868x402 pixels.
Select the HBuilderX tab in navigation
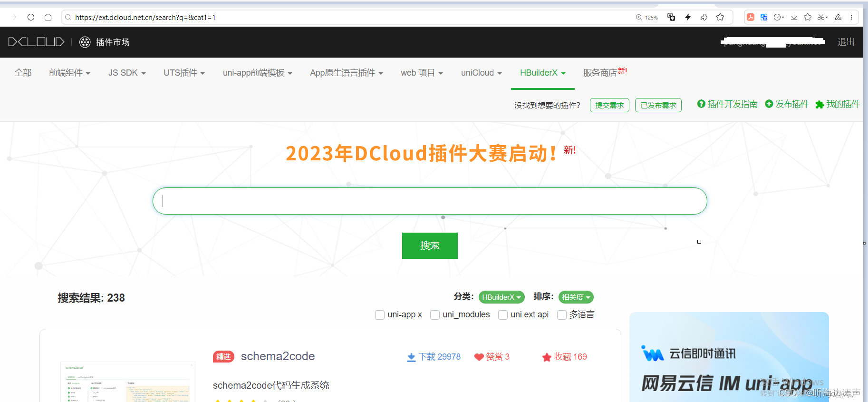click(543, 73)
